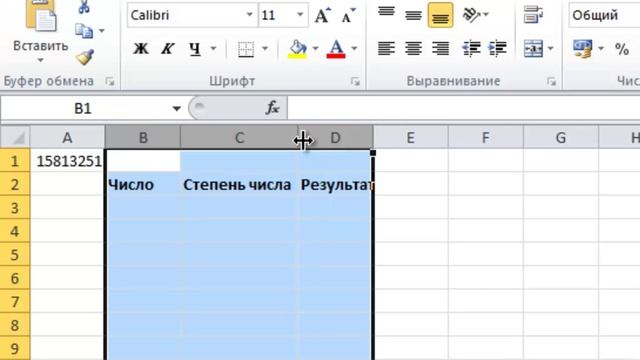The width and height of the screenshot is (640, 360).
Task: Click the Результат cell
Action: click(336, 184)
